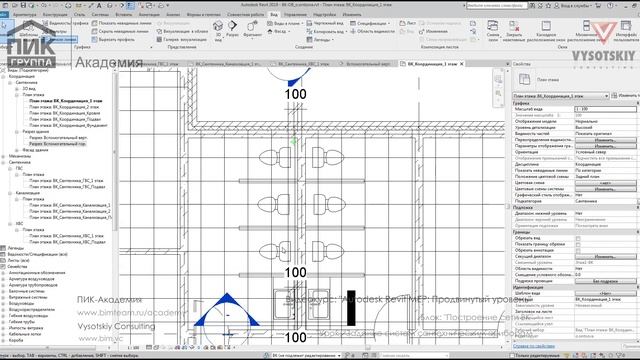Select Арматура воздуховодов family category
Image resolution: width=640 pixels, height=360 pixels.
pos(31,279)
